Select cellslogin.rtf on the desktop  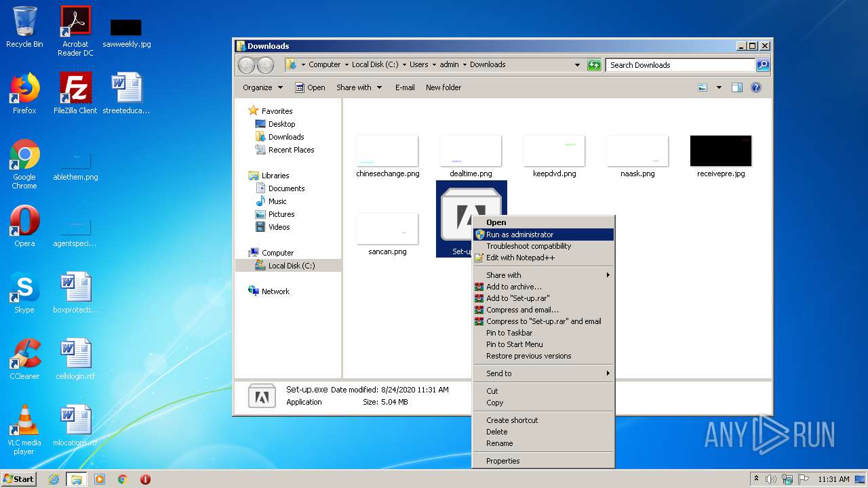[x=75, y=359]
